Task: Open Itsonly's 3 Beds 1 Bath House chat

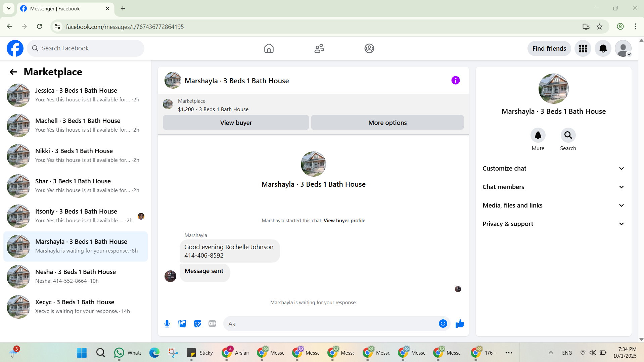Action: click(76, 216)
